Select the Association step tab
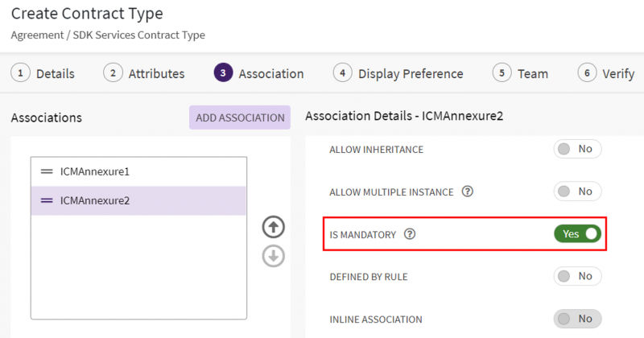The image size is (644, 338). click(x=270, y=73)
